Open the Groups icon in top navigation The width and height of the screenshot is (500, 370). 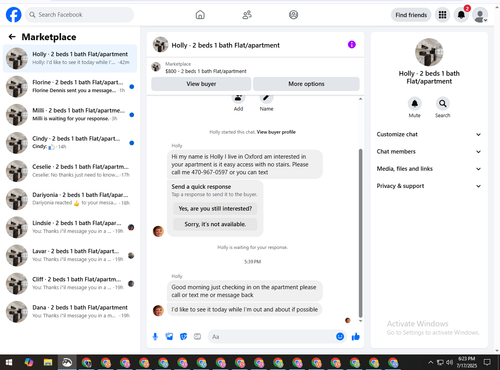click(x=293, y=15)
